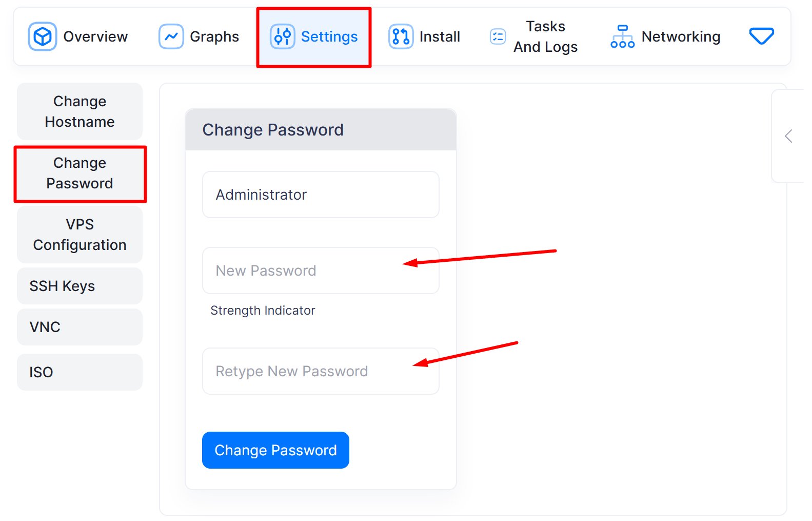
Task: Click the Settings sliders icon
Action: pos(283,36)
